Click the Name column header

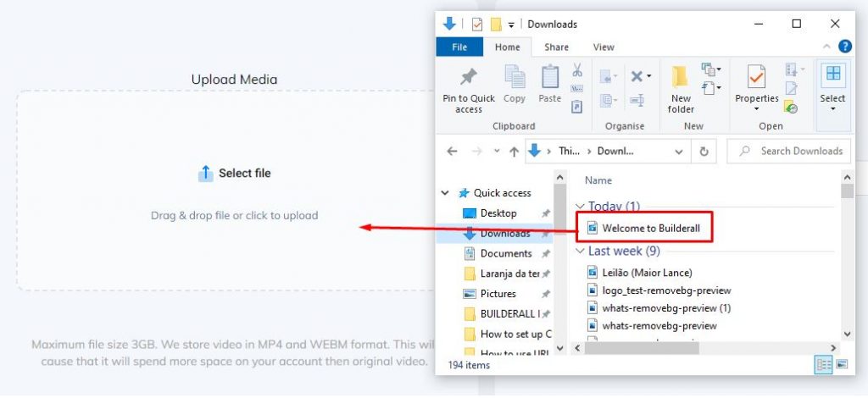point(598,180)
